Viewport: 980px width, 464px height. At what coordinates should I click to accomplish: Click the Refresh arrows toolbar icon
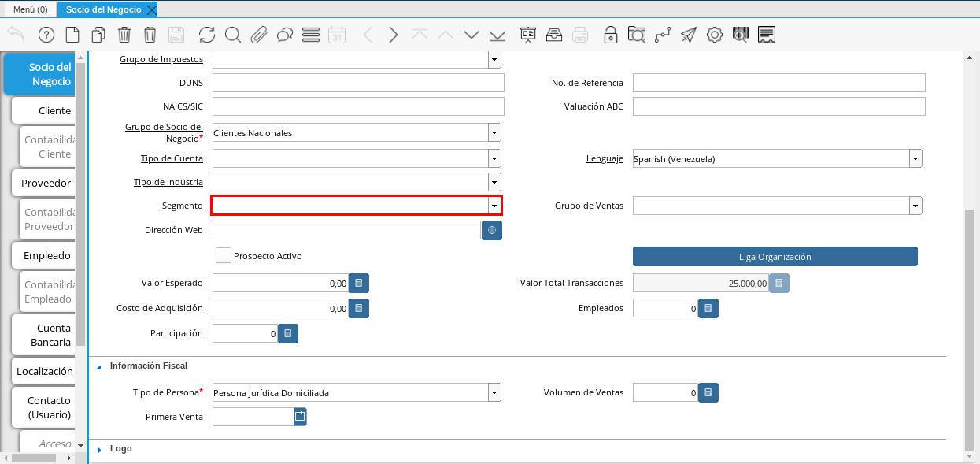pyautogui.click(x=207, y=35)
